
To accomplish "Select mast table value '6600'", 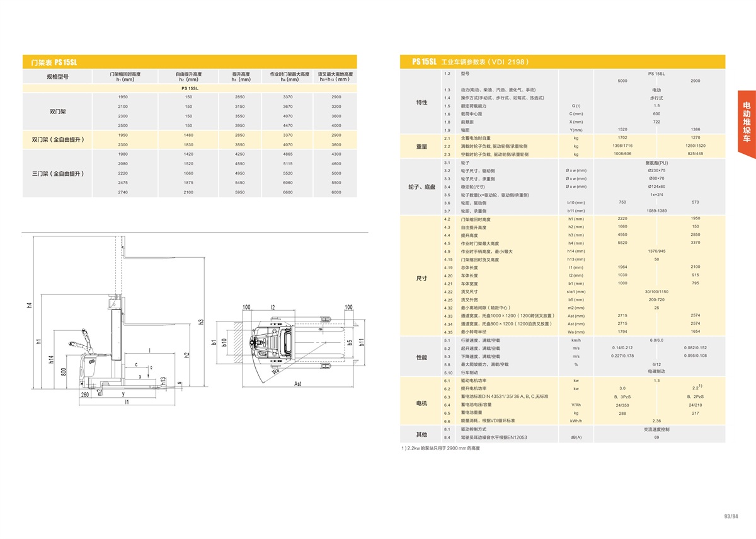I will click(x=288, y=192).
